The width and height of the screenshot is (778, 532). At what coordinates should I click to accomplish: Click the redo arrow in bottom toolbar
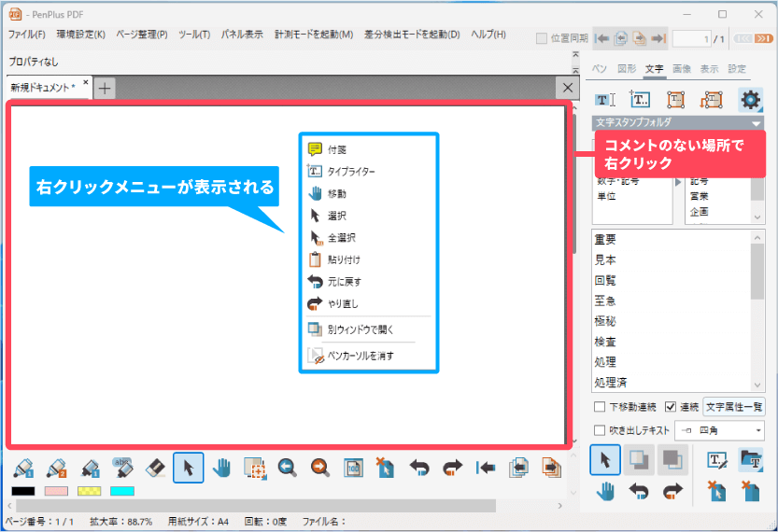452,468
